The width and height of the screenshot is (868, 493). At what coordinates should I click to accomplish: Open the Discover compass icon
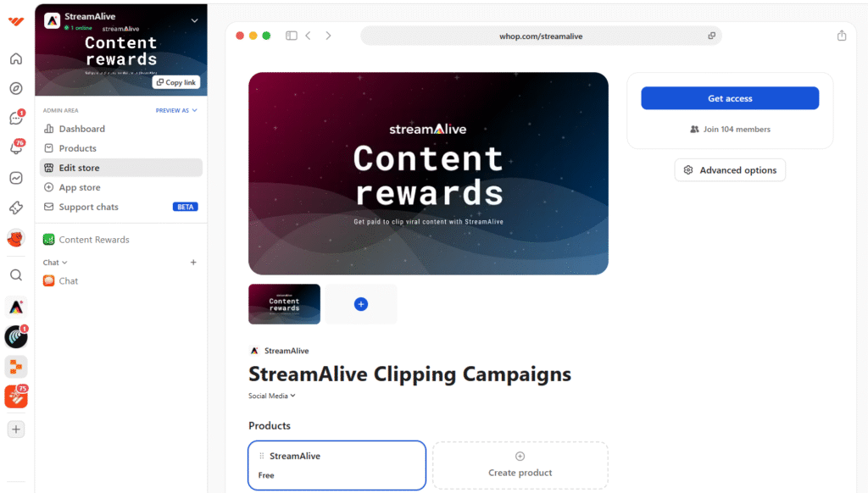(x=16, y=89)
